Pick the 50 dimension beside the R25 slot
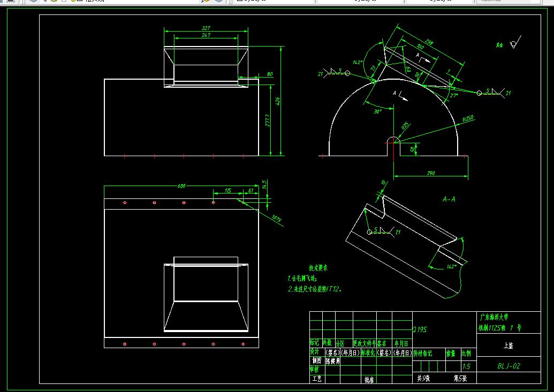The image size is (554, 392). (413, 149)
